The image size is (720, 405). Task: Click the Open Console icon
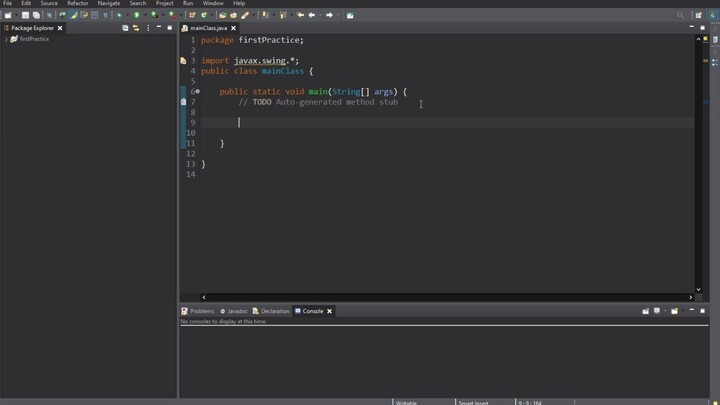pos(674,311)
